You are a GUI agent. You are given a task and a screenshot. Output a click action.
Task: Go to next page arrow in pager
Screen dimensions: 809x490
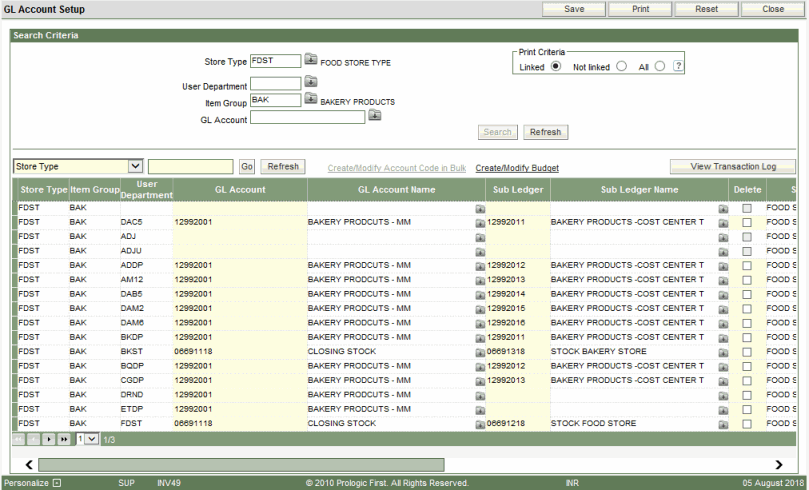pos(48,439)
